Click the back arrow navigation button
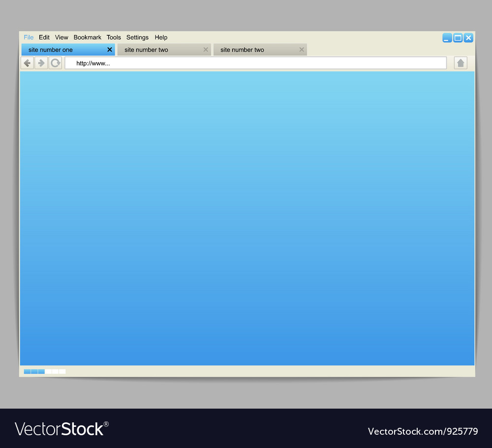 click(28, 63)
